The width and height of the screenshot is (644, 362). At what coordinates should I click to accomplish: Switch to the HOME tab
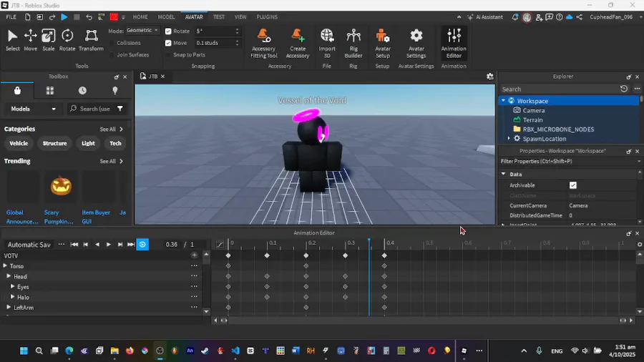140,17
